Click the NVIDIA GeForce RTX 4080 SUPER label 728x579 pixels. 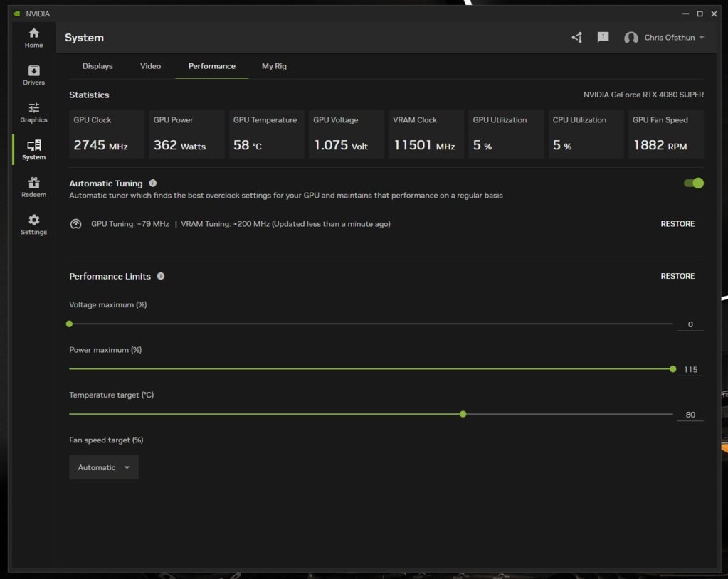tap(643, 95)
